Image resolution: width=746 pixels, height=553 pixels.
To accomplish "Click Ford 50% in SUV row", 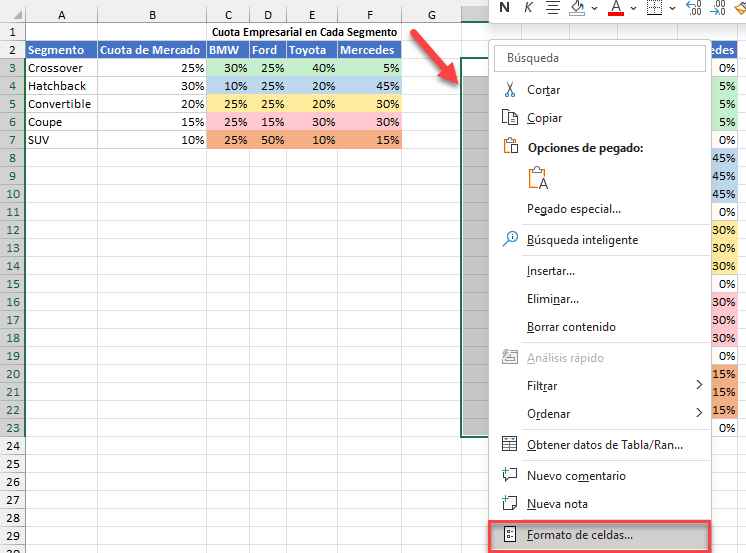I will click(x=268, y=140).
